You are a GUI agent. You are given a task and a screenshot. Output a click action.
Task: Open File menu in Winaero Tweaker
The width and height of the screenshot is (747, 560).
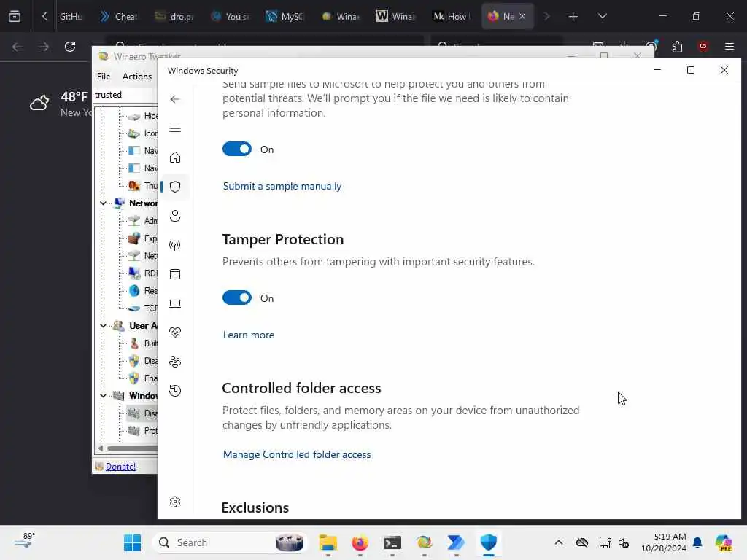tap(104, 76)
